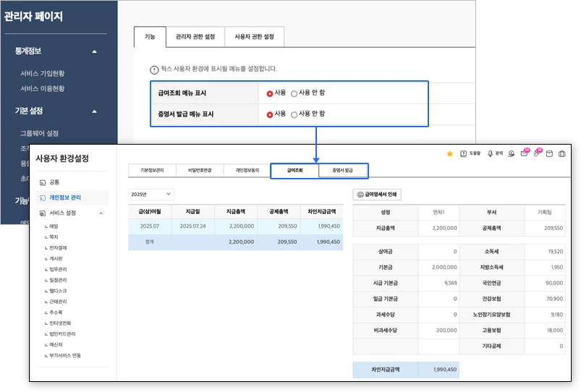Collapse the 서비스 설정 section
Screen dimensions: 581x392
pos(101,213)
